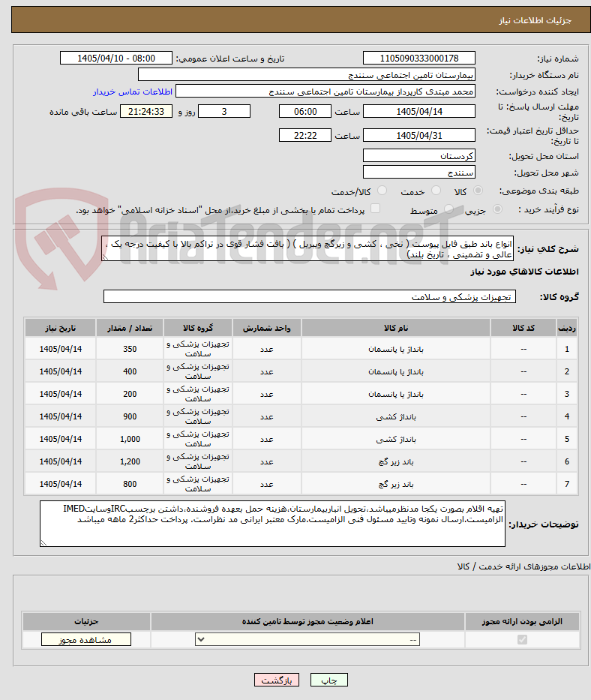
Task: Click quantity 1,200 in row 6
Action: (130, 461)
